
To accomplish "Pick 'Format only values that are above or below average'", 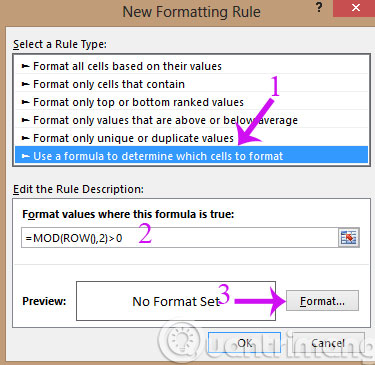I will 192,120.
